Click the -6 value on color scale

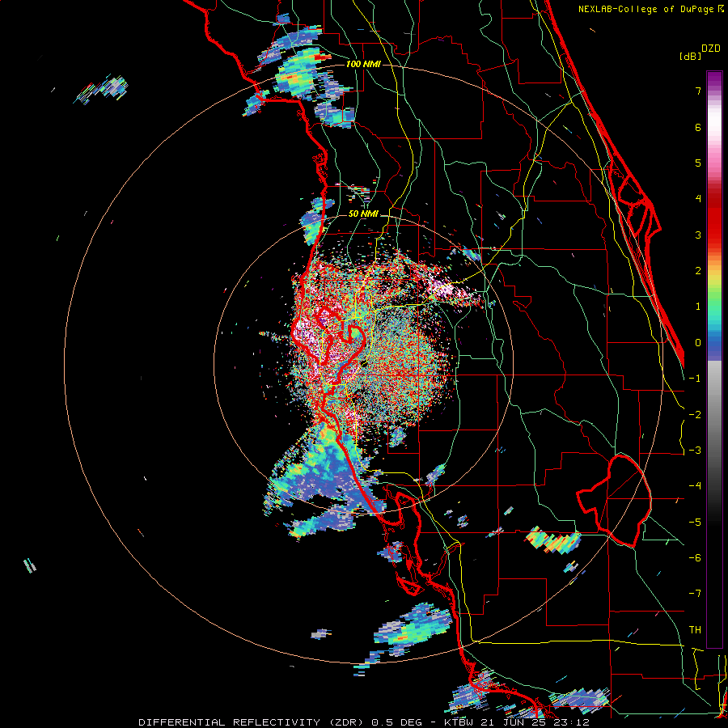pyautogui.click(x=695, y=558)
